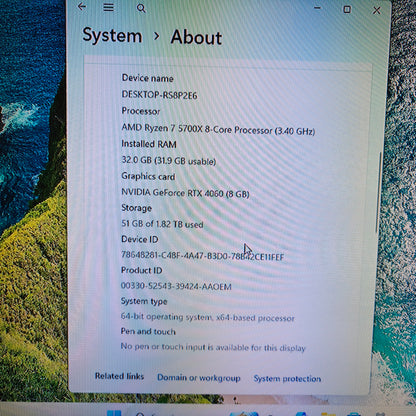Close the Settings window
416x416 pixels.
tap(377, 10)
